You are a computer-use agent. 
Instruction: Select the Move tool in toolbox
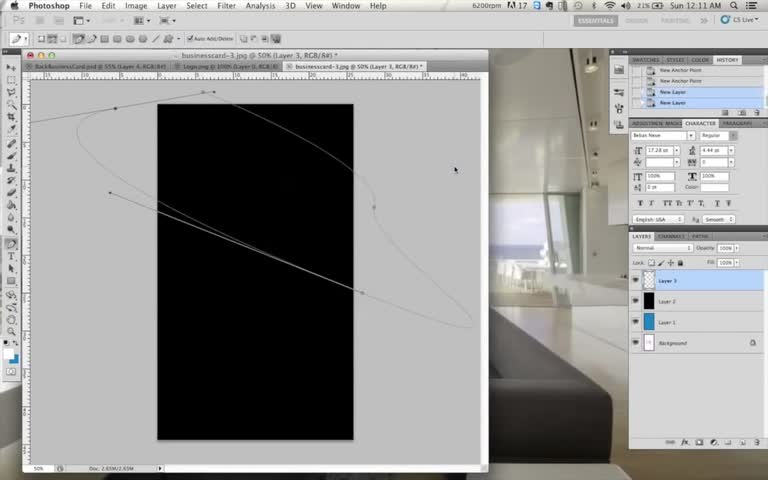pyautogui.click(x=11, y=67)
